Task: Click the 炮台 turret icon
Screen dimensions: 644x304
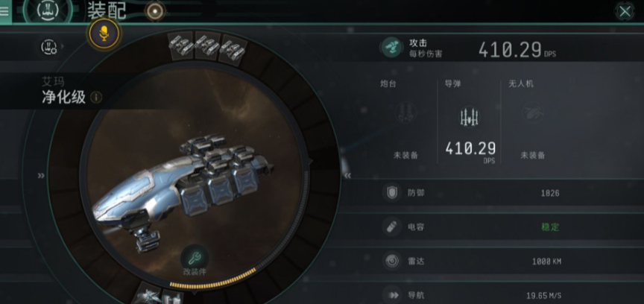Action: pos(405,113)
